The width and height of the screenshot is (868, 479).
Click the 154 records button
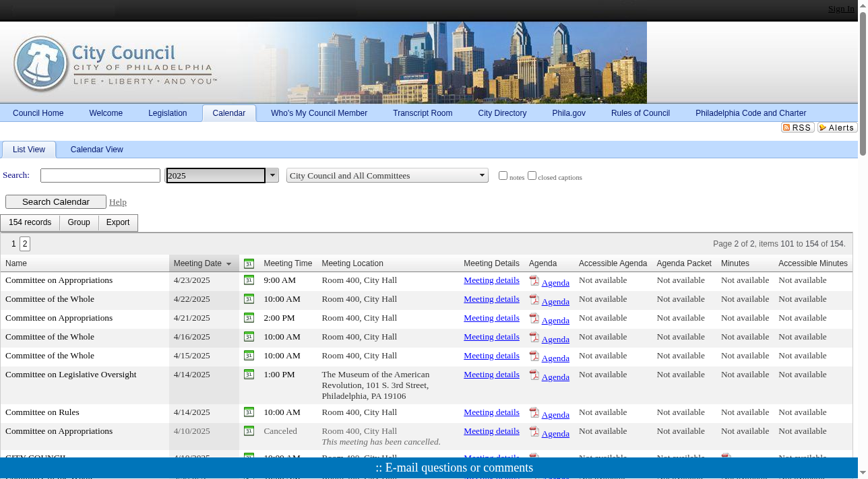30,222
